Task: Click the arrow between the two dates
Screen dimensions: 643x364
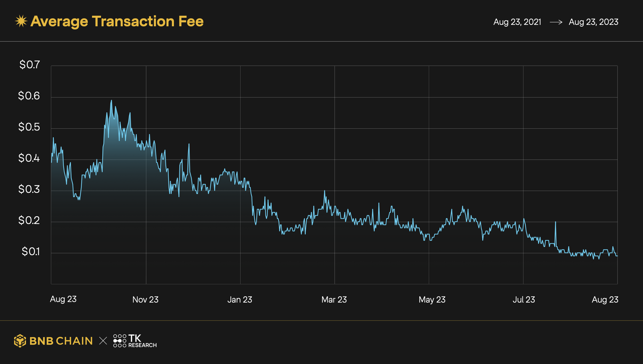Action: [x=556, y=22]
